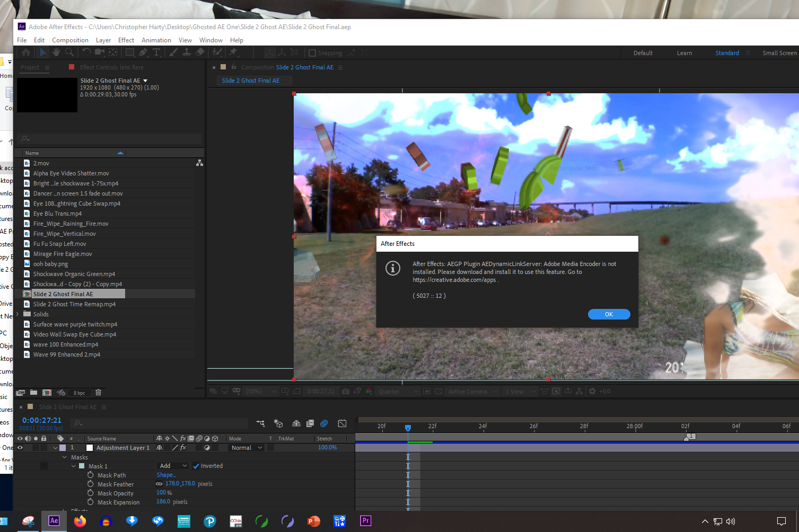This screenshot has height=532, width=799.
Task: Open the Animation menu
Action: 156,40
